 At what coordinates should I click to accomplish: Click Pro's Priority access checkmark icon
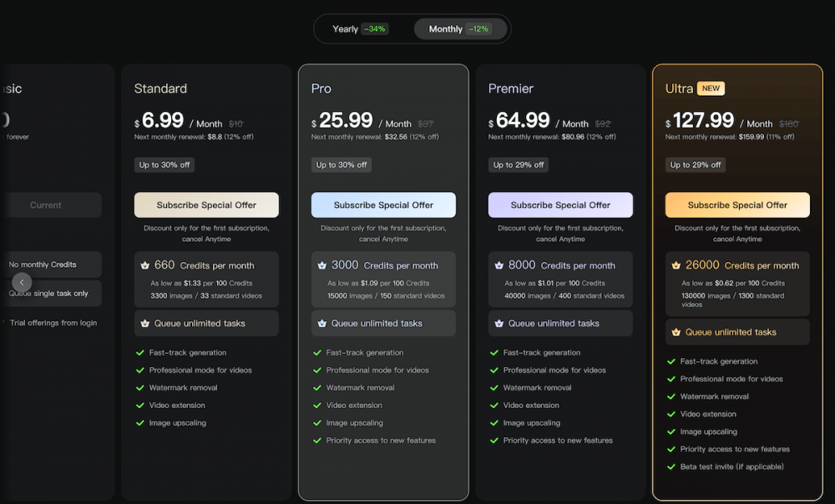[317, 440]
